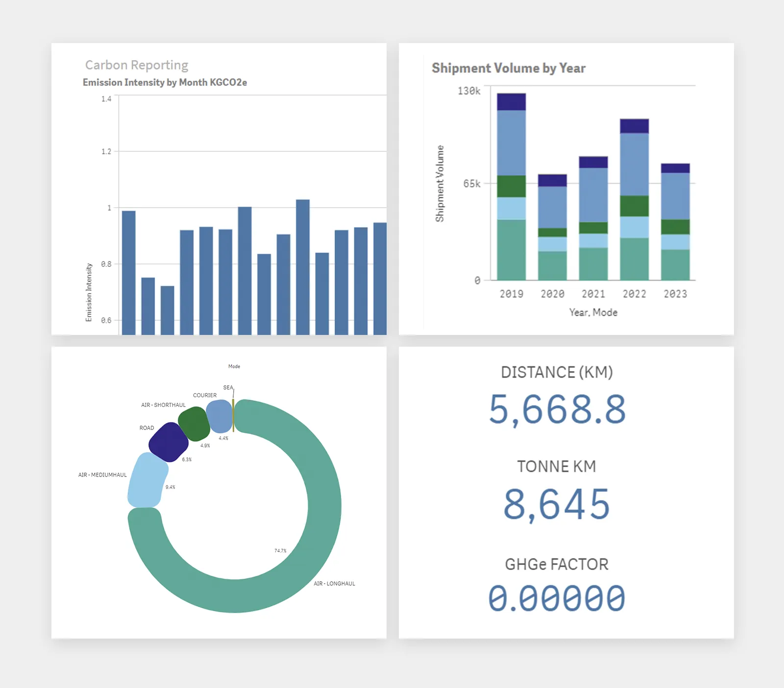
Task: Select the 2021 x-axis label
Action: pos(593,294)
